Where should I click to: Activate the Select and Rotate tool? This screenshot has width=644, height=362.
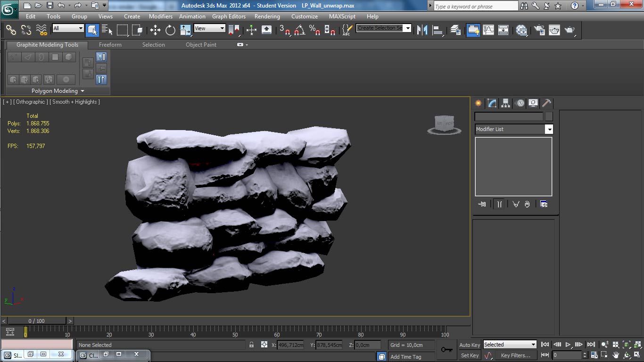click(x=170, y=30)
